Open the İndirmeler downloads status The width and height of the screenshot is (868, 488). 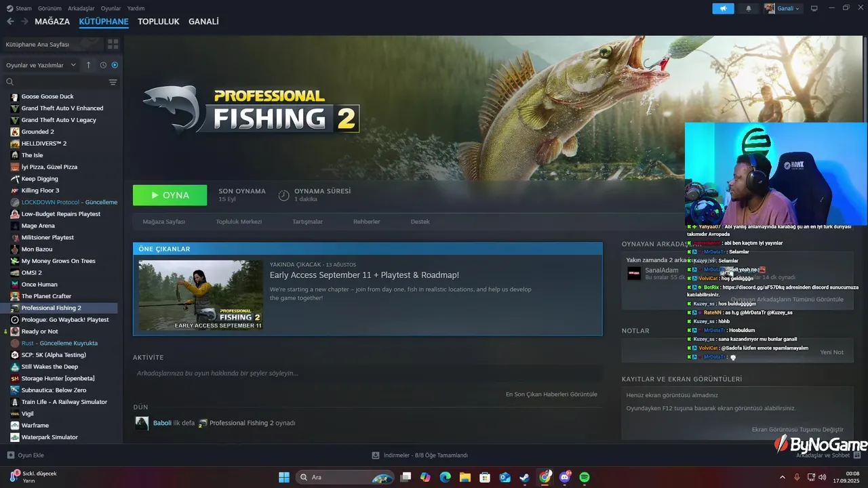420,455
